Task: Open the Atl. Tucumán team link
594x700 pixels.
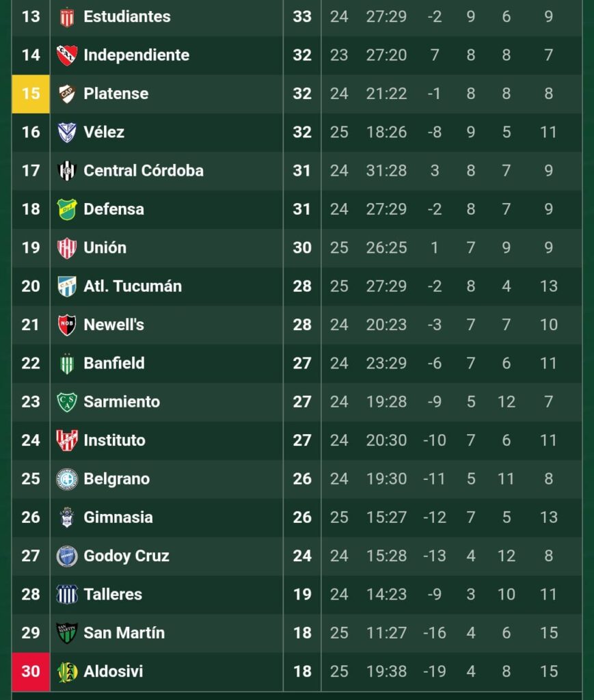Action: pyautogui.click(x=133, y=286)
